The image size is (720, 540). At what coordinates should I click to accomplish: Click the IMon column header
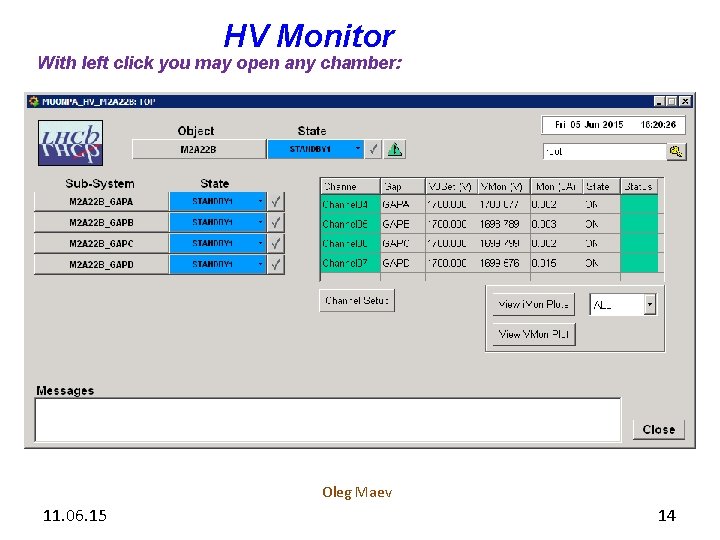557,186
